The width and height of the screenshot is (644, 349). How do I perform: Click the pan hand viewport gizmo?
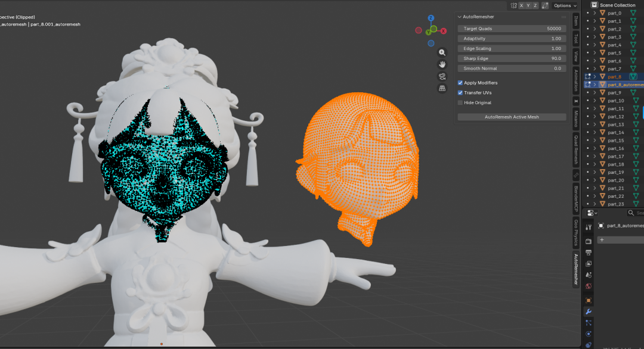pyautogui.click(x=442, y=64)
